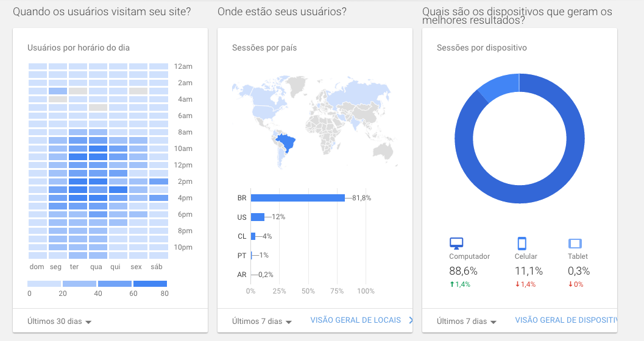The width and height of the screenshot is (644, 341).
Task: Click Brazil on the world map
Action: [286, 144]
